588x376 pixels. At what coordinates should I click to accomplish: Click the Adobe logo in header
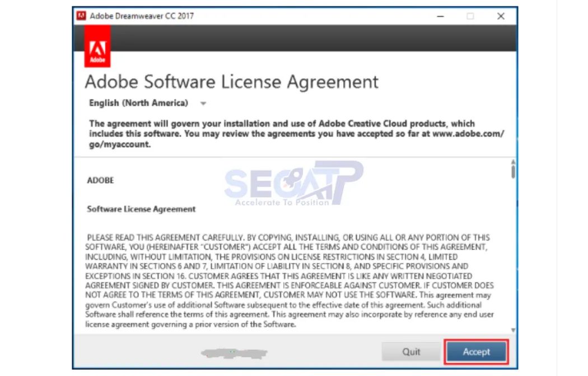(97, 46)
